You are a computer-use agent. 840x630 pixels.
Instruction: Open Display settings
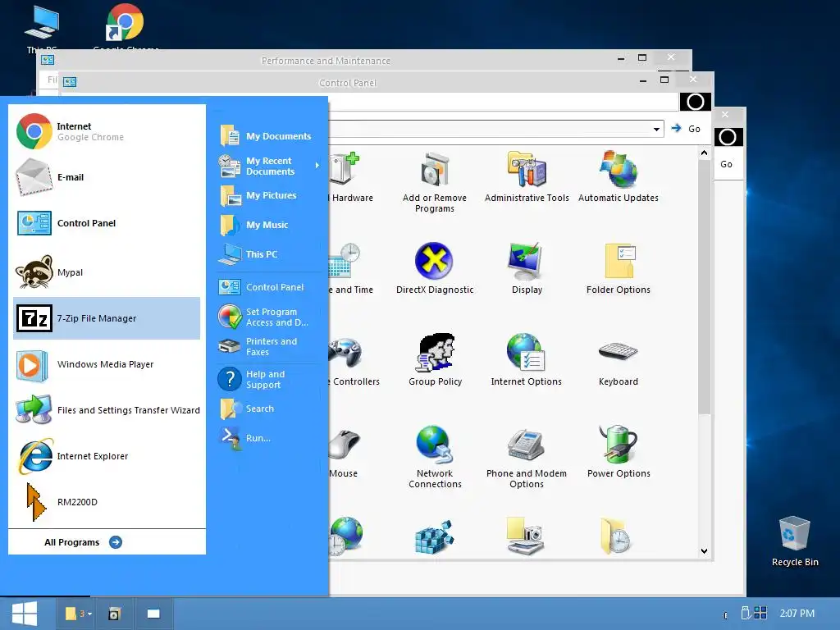(x=527, y=268)
